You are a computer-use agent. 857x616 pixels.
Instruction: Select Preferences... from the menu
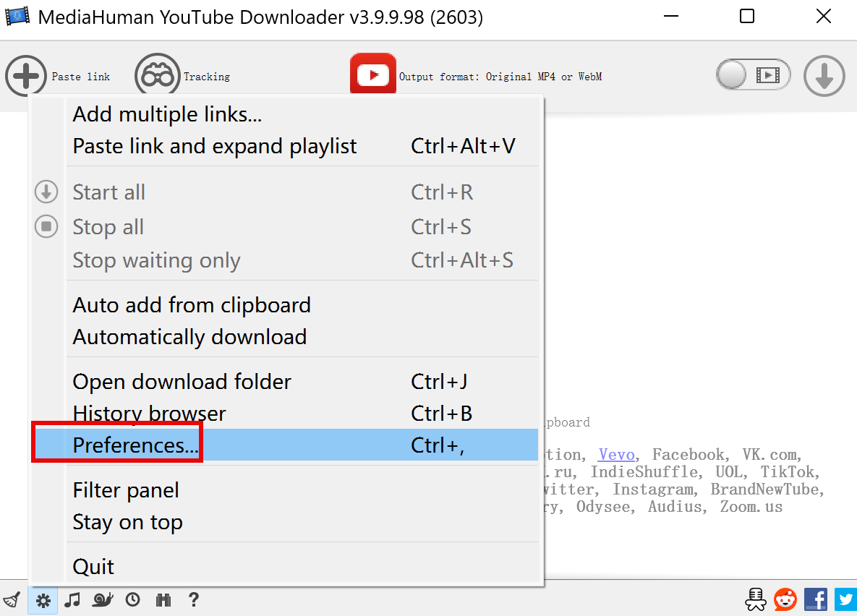135,445
